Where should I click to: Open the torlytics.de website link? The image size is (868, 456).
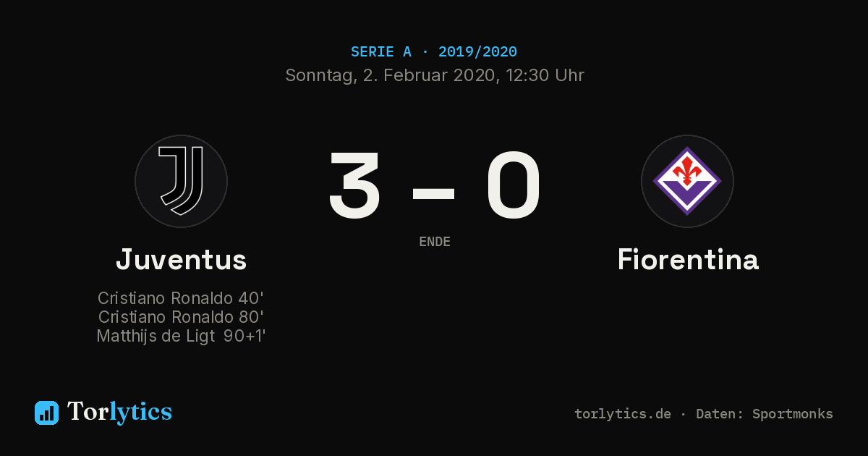[x=623, y=414]
